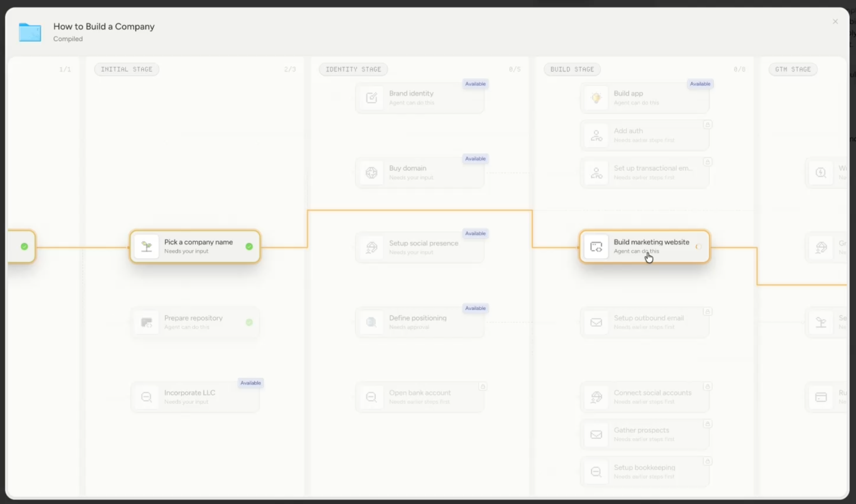Click envelope icon on Gather prospects

click(596, 435)
